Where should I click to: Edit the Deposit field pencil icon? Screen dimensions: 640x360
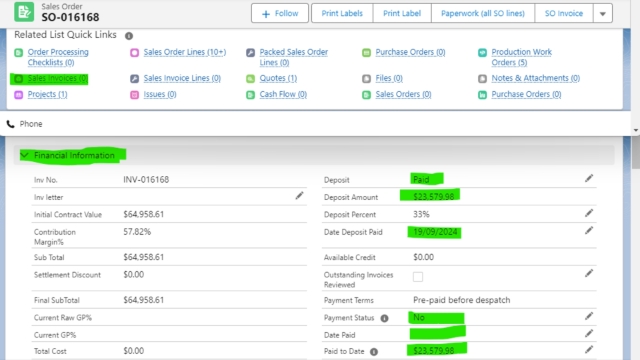click(x=589, y=178)
